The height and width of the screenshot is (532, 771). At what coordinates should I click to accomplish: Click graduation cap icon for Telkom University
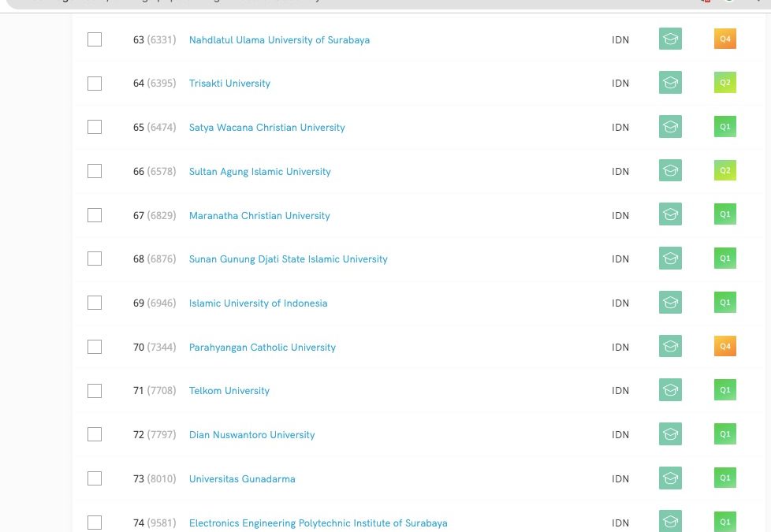coord(670,390)
